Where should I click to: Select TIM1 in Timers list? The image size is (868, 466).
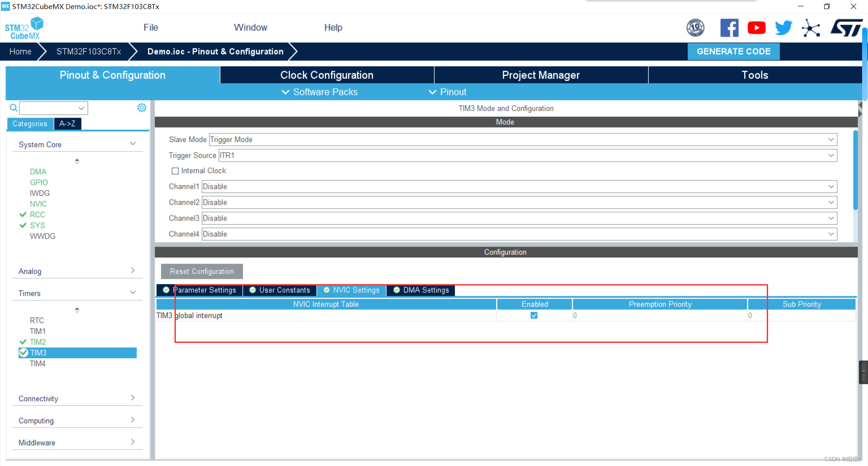coord(38,331)
